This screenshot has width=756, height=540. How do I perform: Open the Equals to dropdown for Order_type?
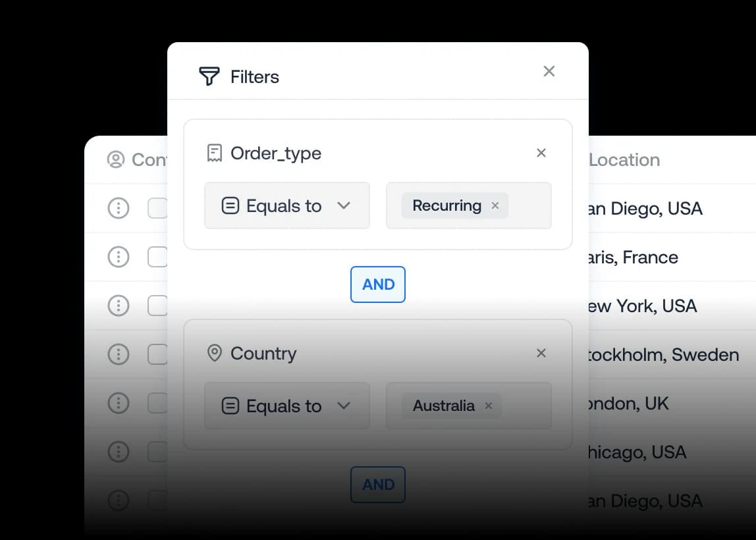click(x=286, y=205)
